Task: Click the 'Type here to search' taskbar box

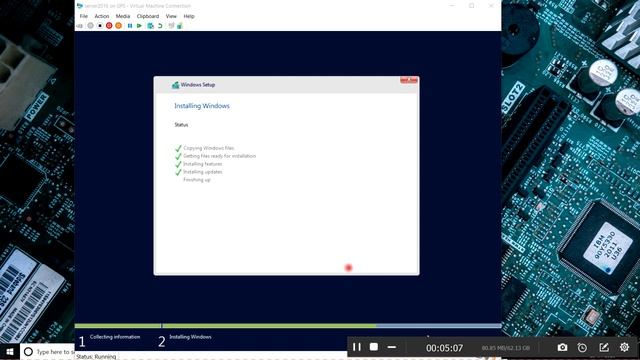Action: coord(47,351)
